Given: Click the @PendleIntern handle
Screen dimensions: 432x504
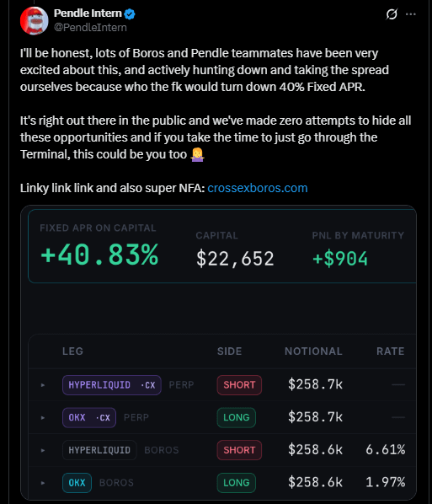Looking at the screenshot, I should (90, 28).
